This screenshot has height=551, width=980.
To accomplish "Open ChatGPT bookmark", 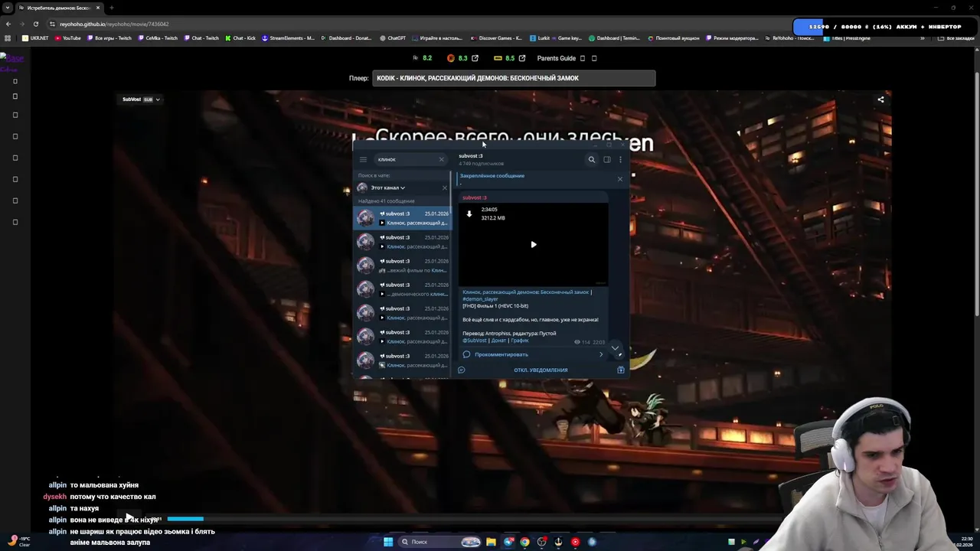I will click(393, 38).
